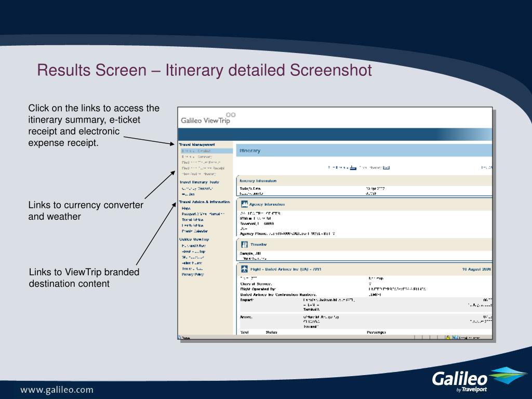Open the Terms of Use link
The width and height of the screenshot is (532, 399).
pyautogui.click(x=192, y=269)
